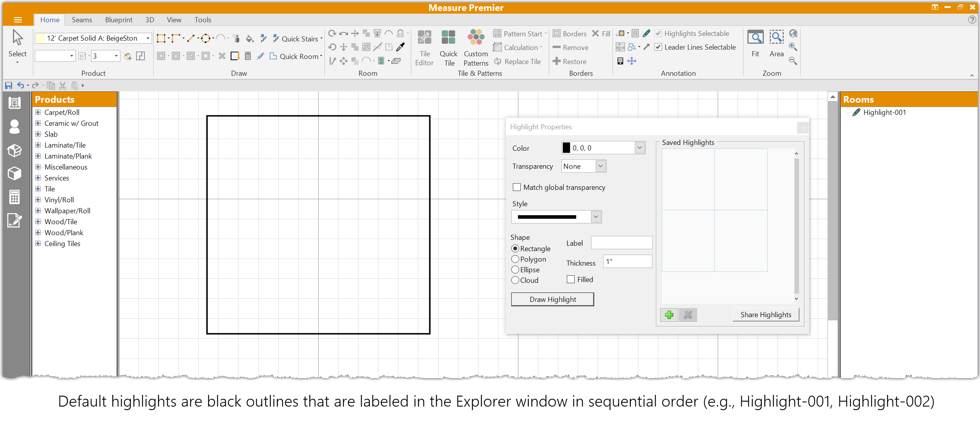Open the Seams tab
The image size is (980, 423).
82,20
